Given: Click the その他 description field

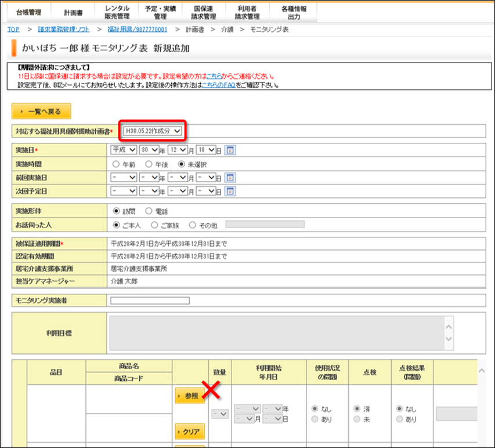Looking at the screenshot, I should click(265, 224).
